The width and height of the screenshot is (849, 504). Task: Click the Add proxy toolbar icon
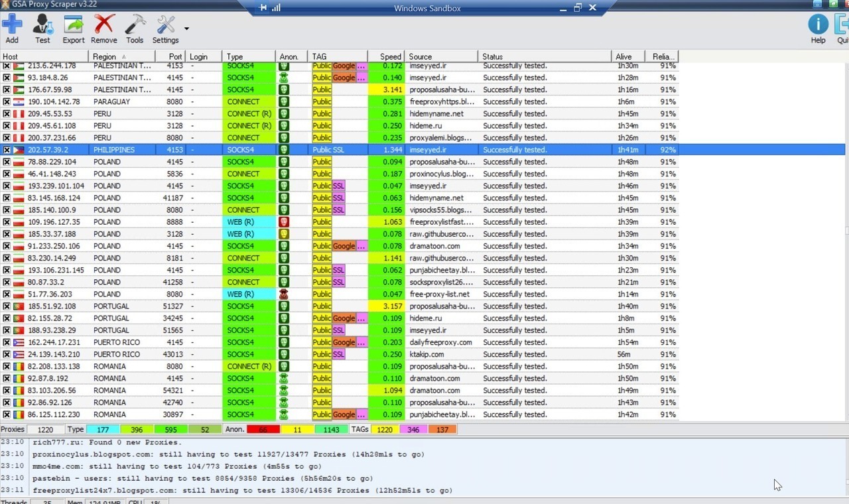pyautogui.click(x=12, y=25)
